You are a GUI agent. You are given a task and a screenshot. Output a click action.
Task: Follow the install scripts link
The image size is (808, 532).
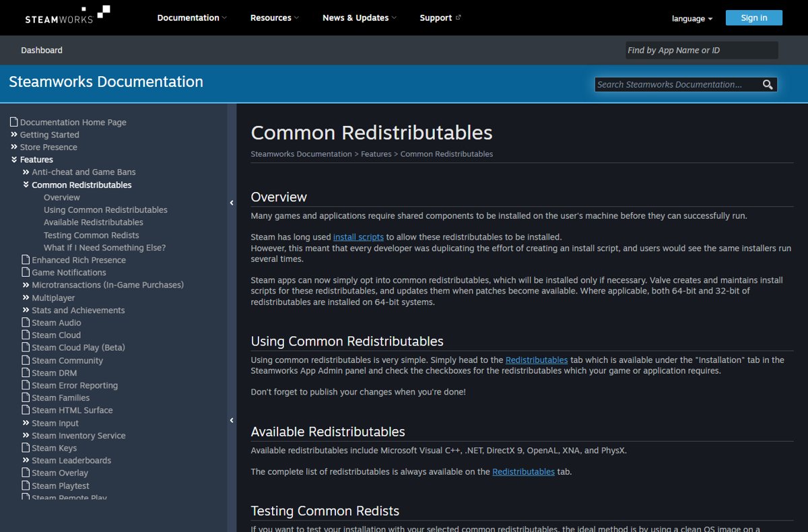[358, 237]
